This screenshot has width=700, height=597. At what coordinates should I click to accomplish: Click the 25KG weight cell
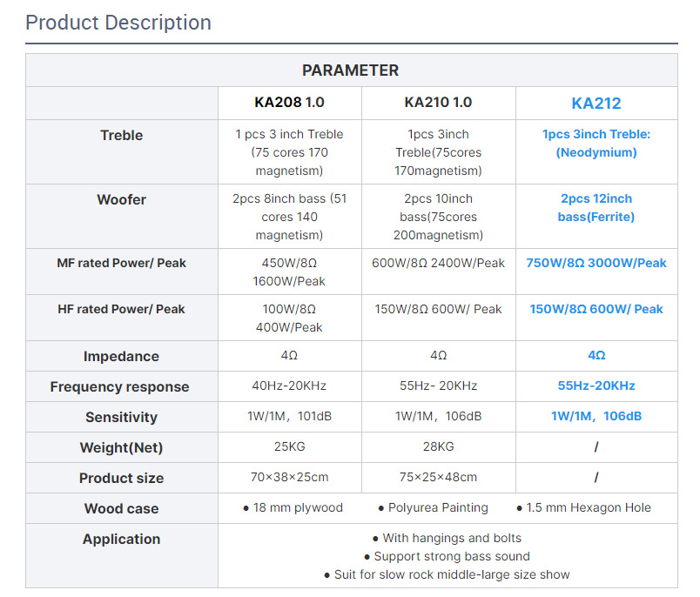point(289,446)
